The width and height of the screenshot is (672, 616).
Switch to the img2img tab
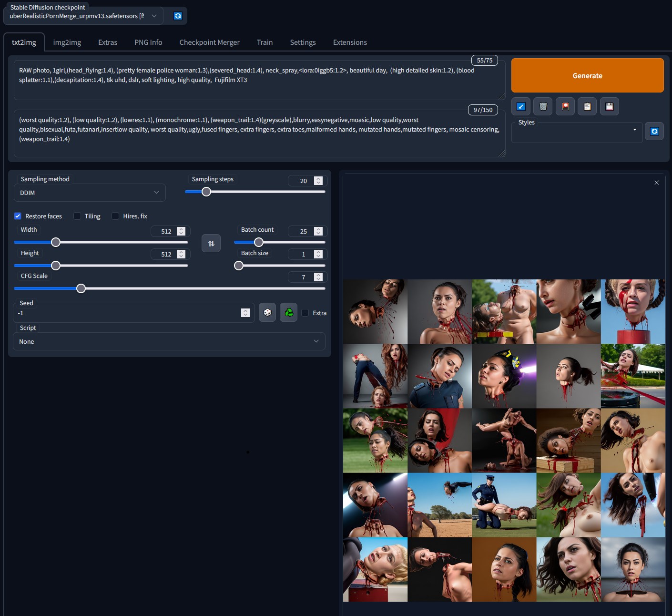click(x=67, y=42)
